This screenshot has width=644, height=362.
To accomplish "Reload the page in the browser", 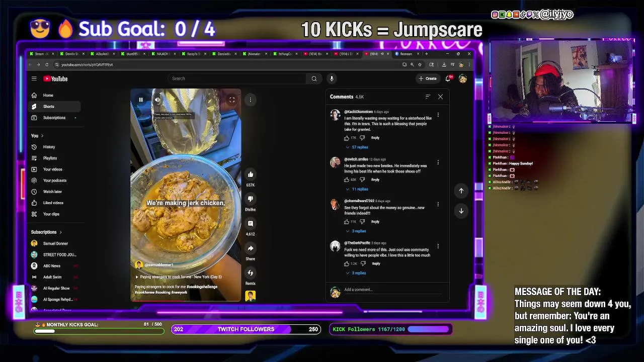I will (x=47, y=64).
